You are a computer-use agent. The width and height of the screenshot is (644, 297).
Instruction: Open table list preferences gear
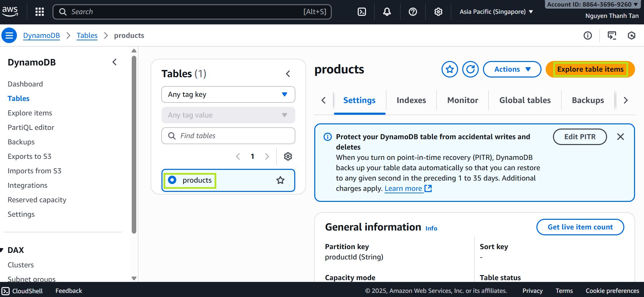[288, 156]
